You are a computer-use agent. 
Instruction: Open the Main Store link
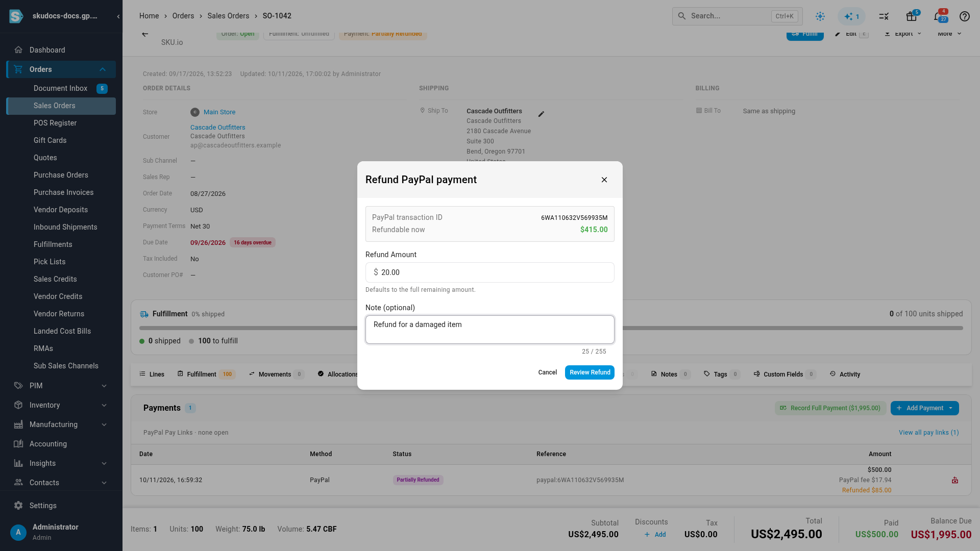219,112
